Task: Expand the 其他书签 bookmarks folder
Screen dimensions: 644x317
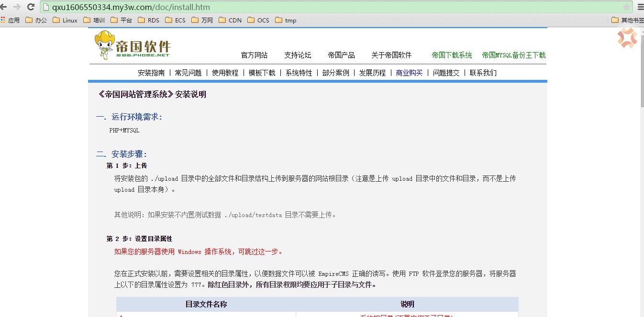Action: tap(628, 20)
